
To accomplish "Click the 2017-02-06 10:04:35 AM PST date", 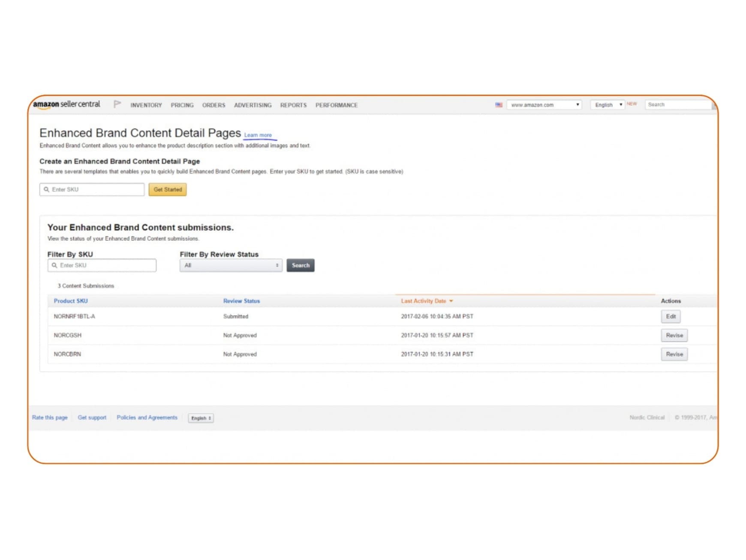I will pos(437,316).
